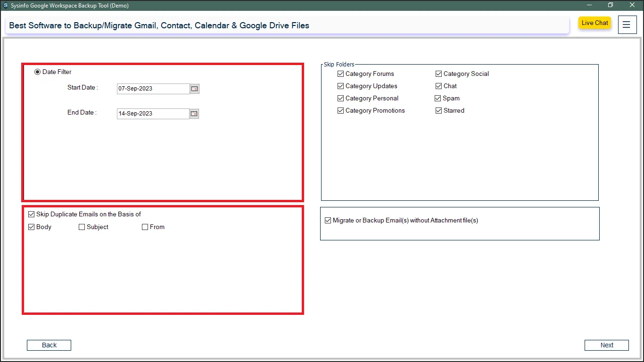Open the hamburger menu icon
The width and height of the screenshot is (644, 362).
tap(626, 25)
